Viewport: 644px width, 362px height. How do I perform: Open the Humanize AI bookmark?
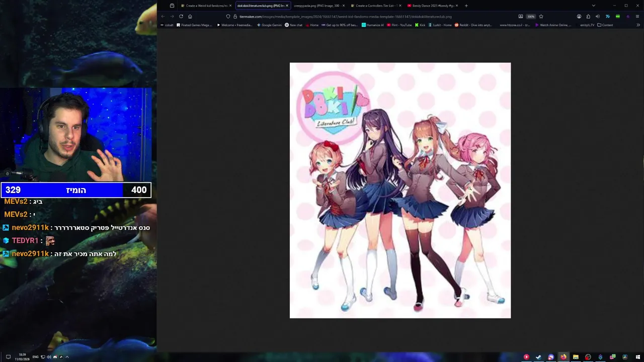pos(373,25)
